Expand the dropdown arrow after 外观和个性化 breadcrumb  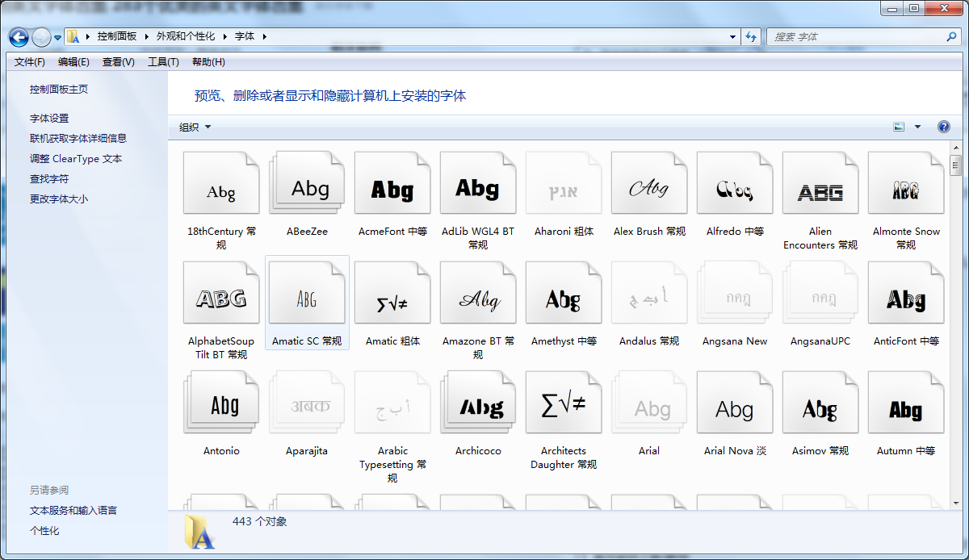225,37
